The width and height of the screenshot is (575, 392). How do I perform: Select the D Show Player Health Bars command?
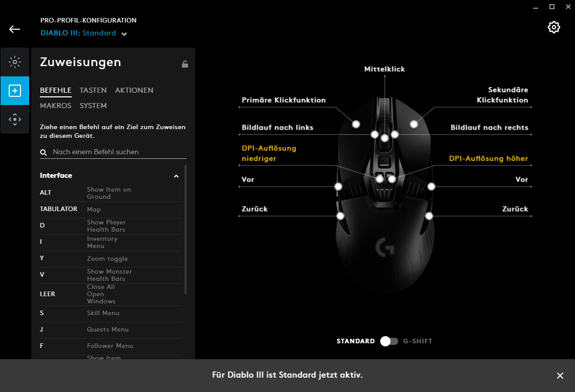110,226
